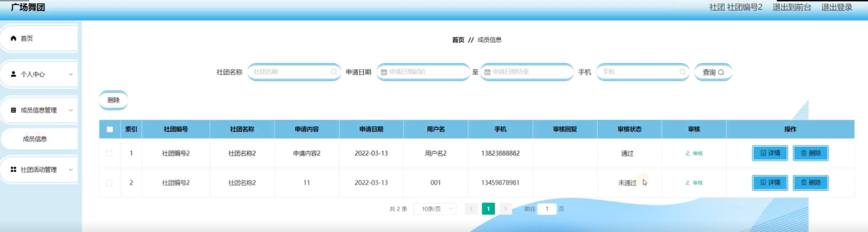Click the 查询 search button
868x232 pixels.
coord(713,72)
